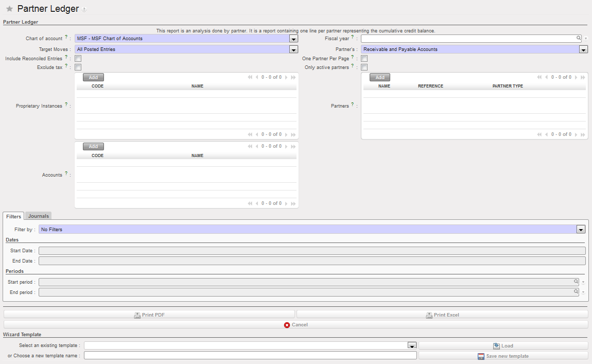Click the help question mark beside Accounts label

point(66,174)
